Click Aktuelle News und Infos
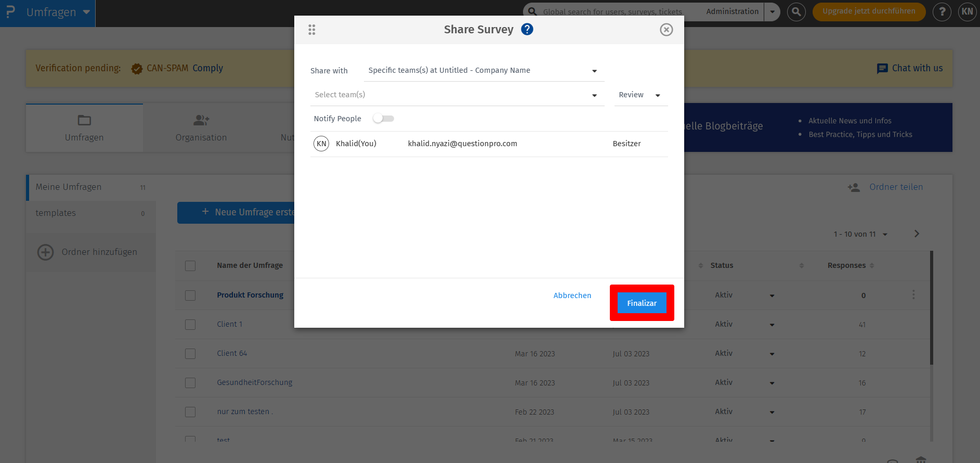This screenshot has height=463, width=980. [x=850, y=121]
